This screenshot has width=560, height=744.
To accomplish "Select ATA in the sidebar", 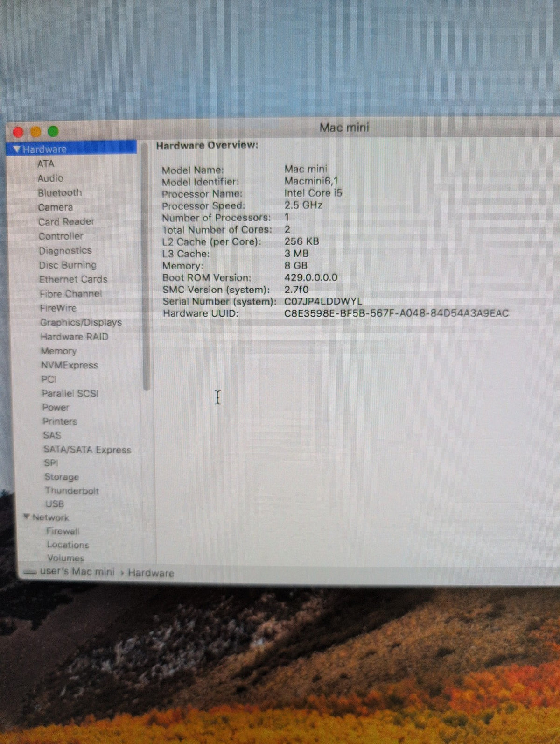I will coord(46,164).
